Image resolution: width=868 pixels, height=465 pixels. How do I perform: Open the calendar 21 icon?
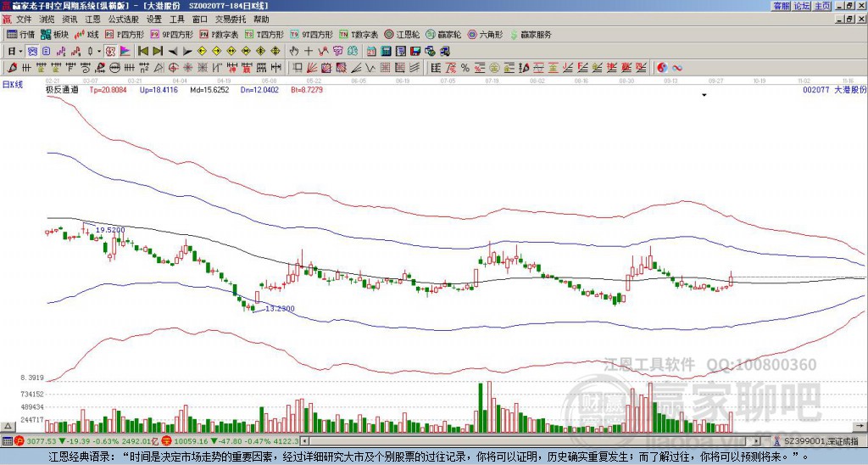tap(371, 52)
